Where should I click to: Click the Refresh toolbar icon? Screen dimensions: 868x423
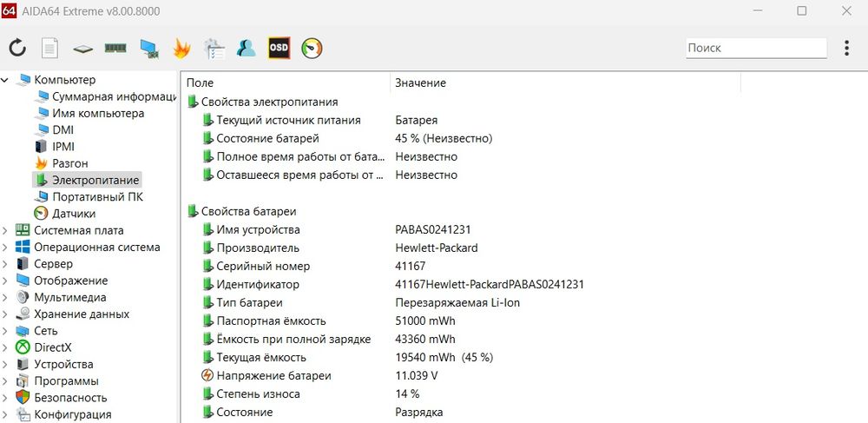pyautogui.click(x=17, y=48)
